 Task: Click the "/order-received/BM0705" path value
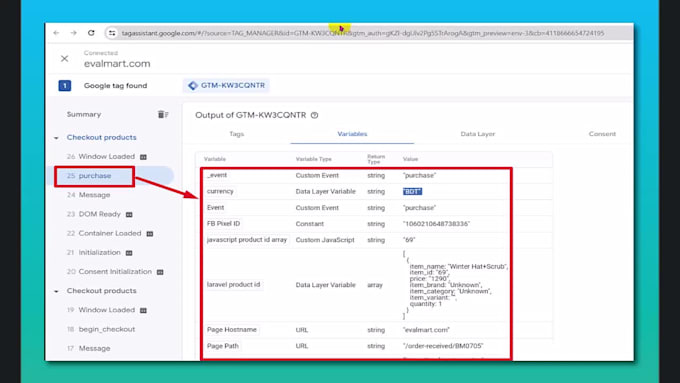443,346
